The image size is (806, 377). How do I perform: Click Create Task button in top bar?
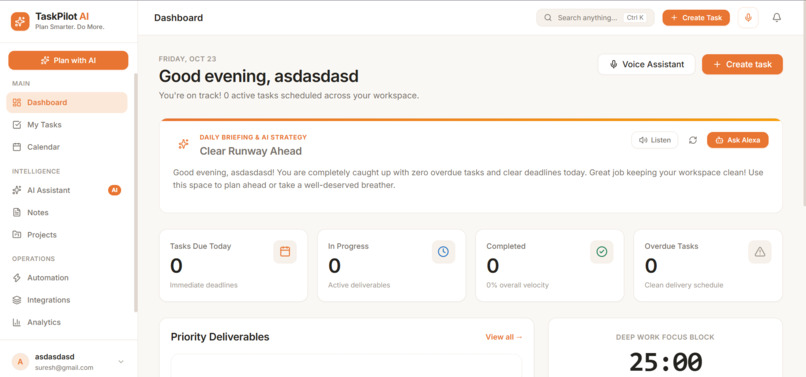[x=696, y=17]
